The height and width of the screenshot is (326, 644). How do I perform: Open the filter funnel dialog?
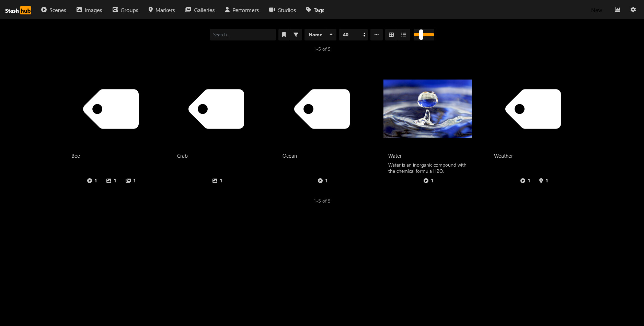tap(296, 35)
